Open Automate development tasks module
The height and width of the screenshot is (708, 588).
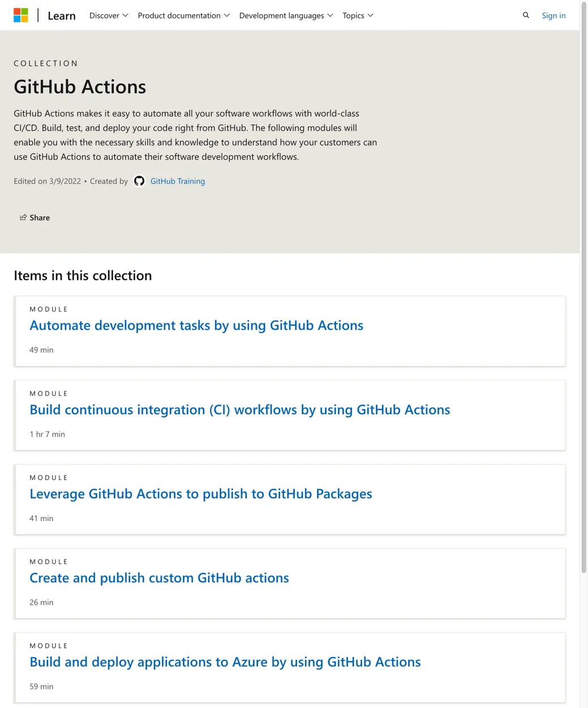(196, 326)
